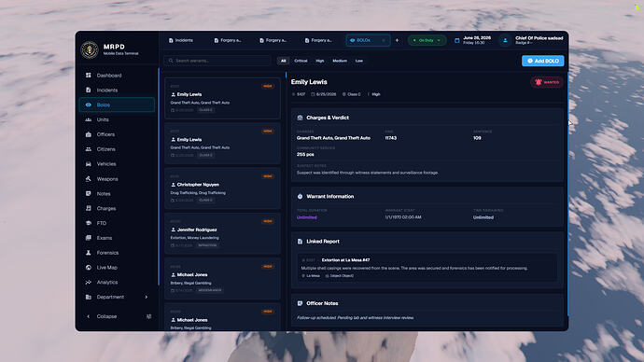Open Live Map globe icon
Viewport: 644px width, 362px height.
point(89,267)
